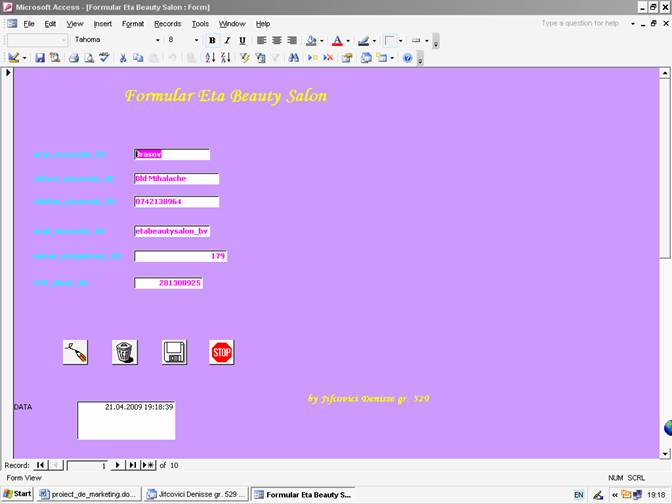Expand the Line/Border Color dropdown arrow

(374, 40)
